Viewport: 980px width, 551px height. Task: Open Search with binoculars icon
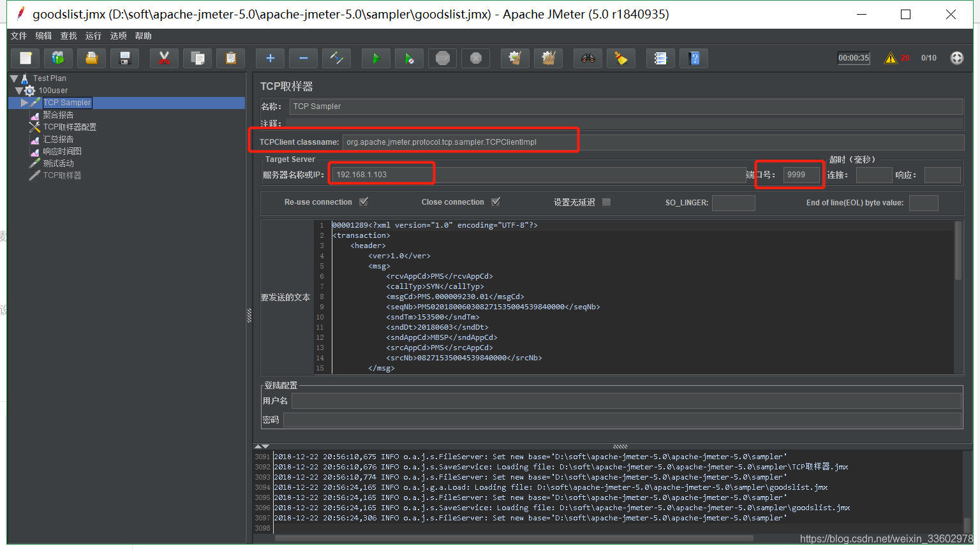588,58
